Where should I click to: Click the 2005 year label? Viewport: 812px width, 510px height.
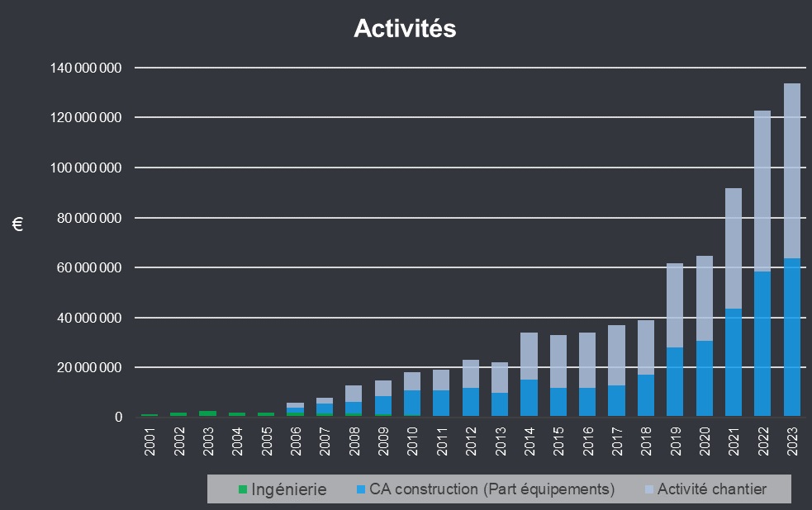267,442
